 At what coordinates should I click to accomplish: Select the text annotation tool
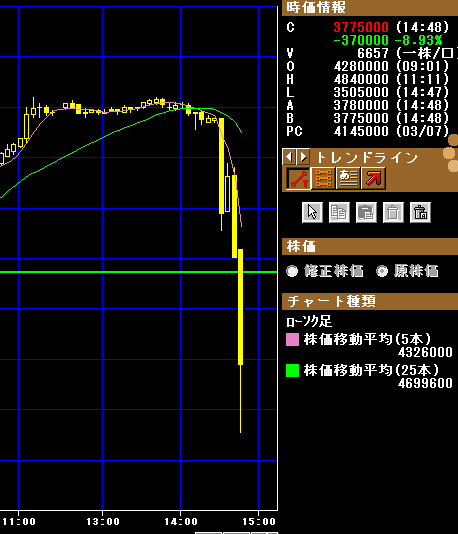[x=348, y=178]
